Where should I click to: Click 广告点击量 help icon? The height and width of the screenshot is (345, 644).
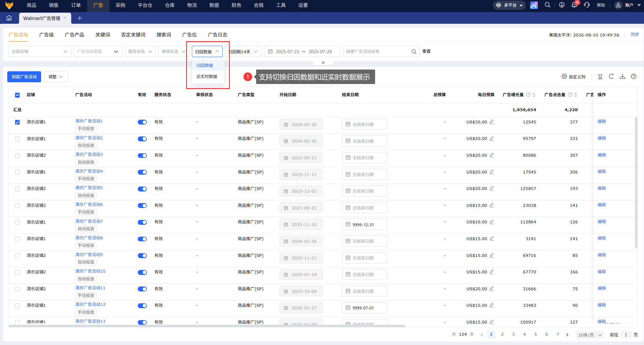[570, 95]
